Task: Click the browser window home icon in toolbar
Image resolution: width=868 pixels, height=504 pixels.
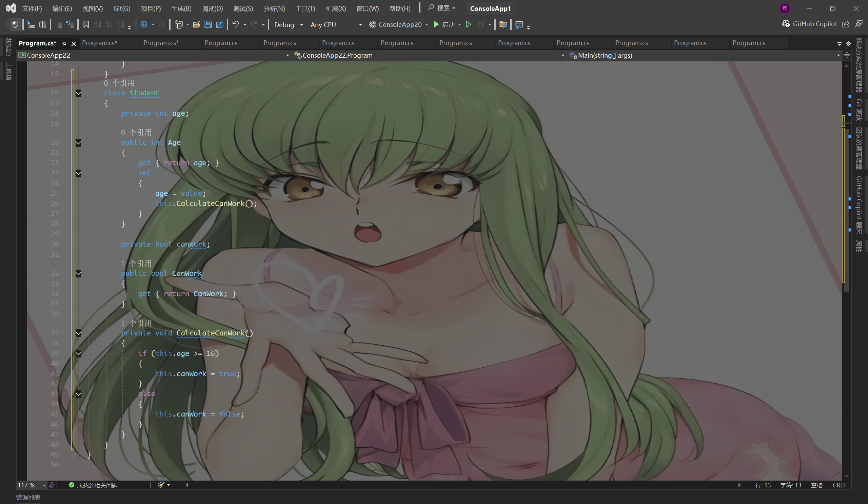Action: click(519, 24)
